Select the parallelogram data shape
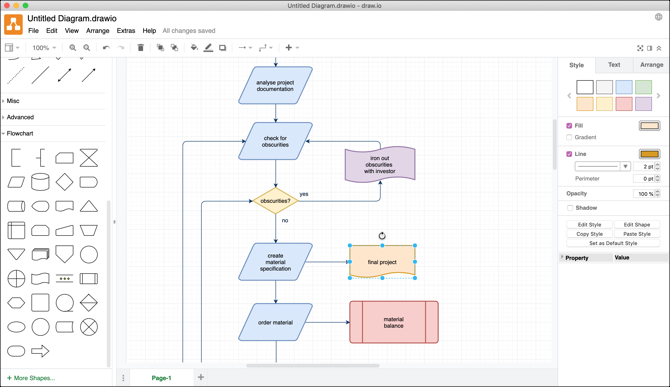This screenshot has height=387, width=670. click(x=16, y=182)
